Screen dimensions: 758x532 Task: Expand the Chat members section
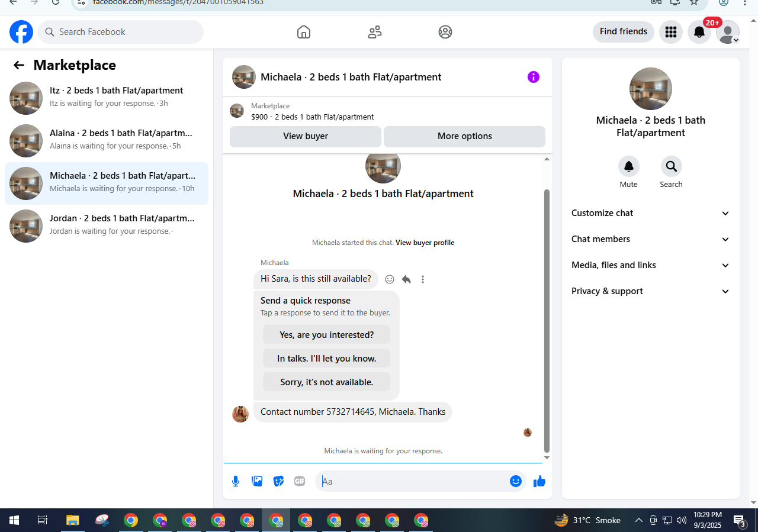point(651,239)
